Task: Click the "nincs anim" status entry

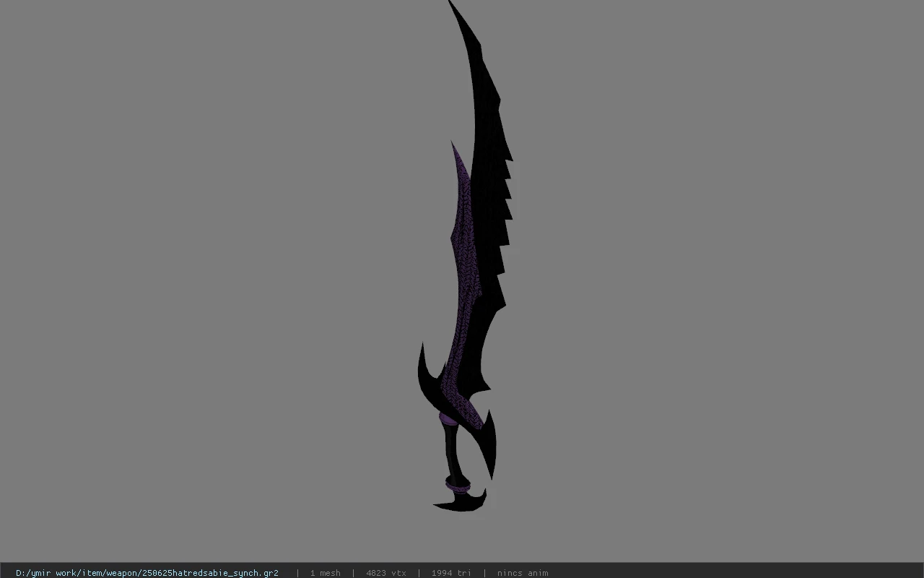Action: click(x=523, y=573)
